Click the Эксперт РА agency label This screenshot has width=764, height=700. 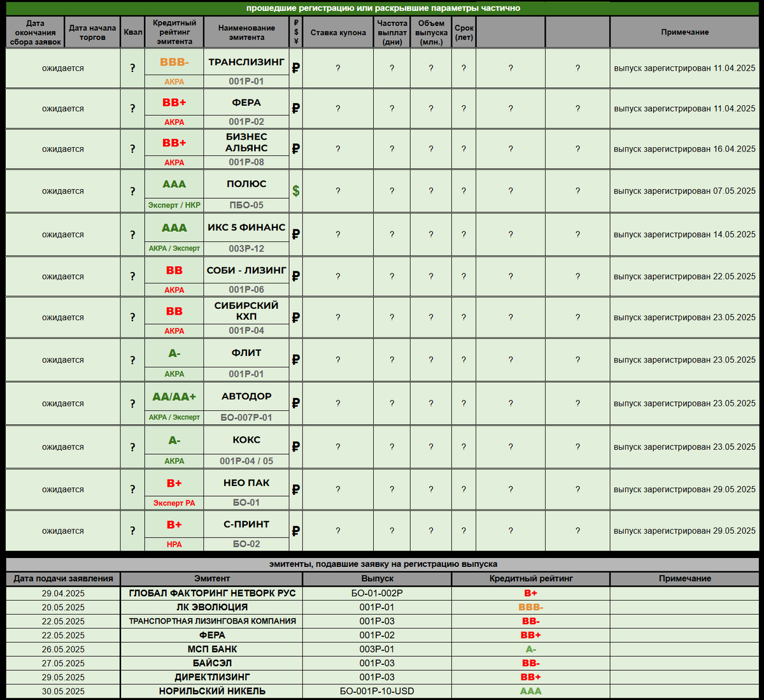[174, 503]
